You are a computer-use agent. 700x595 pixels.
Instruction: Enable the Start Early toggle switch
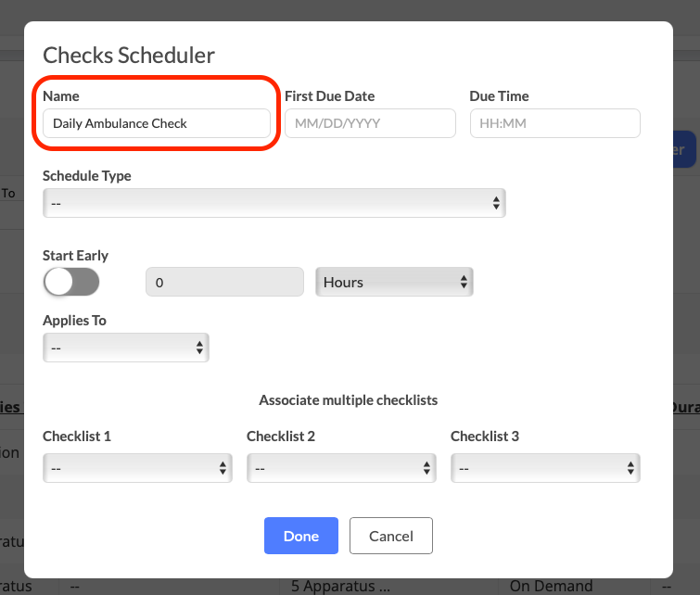point(71,282)
